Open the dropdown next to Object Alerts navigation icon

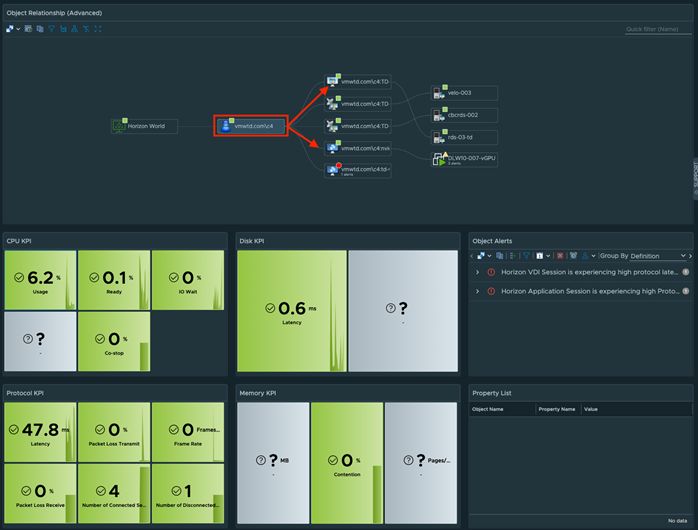pyautogui.click(x=489, y=256)
